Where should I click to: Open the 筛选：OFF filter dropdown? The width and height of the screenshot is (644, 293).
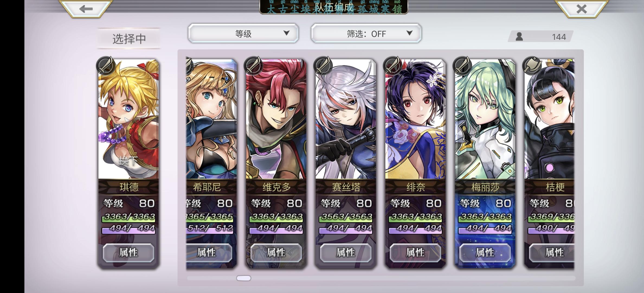tap(366, 33)
